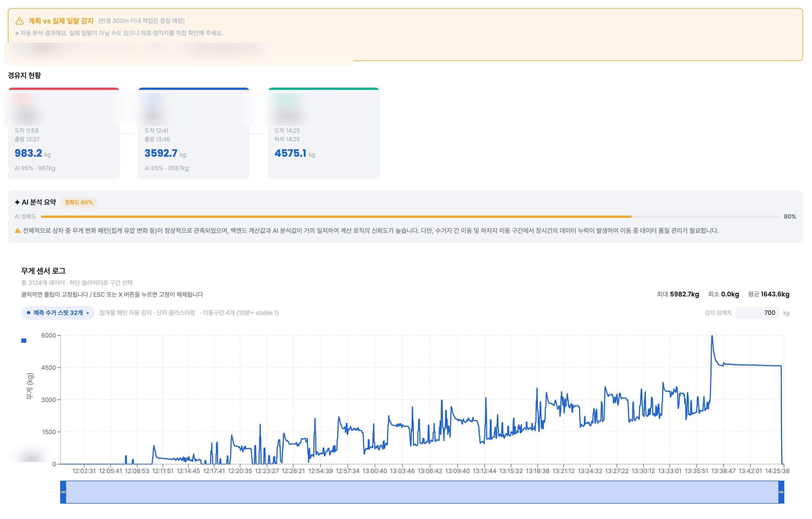Click the 13:00:40 tick on time axis
Screen dimensions: 812x519
pos(375,471)
